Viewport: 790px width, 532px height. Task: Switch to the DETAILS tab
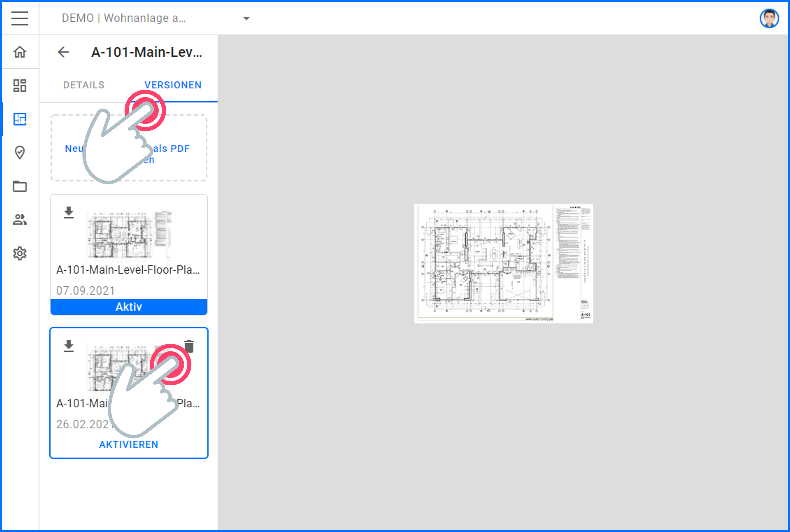click(x=84, y=85)
